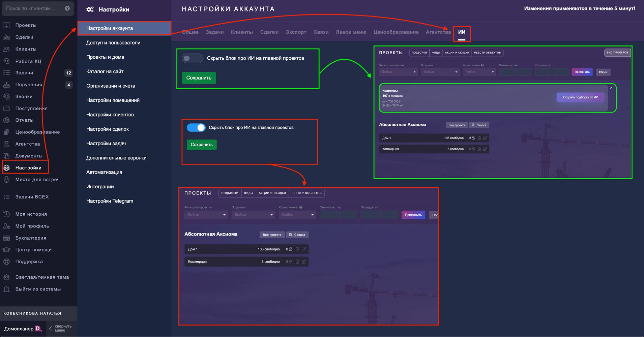
Task: Click the log out icon in sidebar
Action: tap(6, 289)
